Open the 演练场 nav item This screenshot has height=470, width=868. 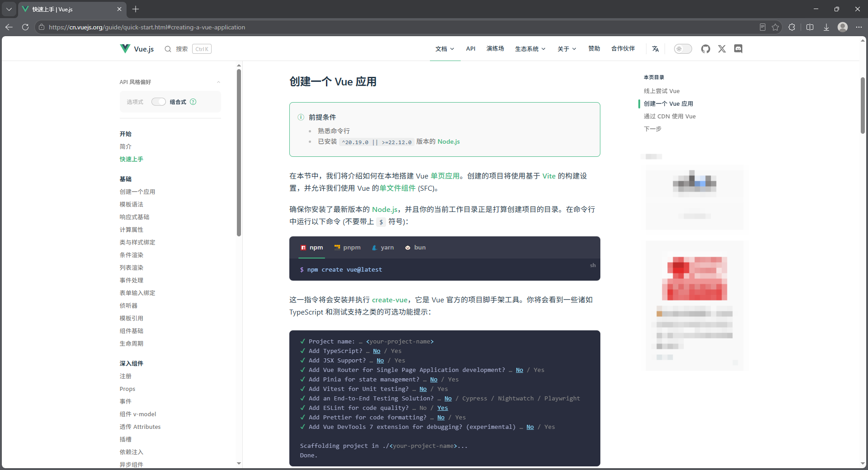click(495, 49)
